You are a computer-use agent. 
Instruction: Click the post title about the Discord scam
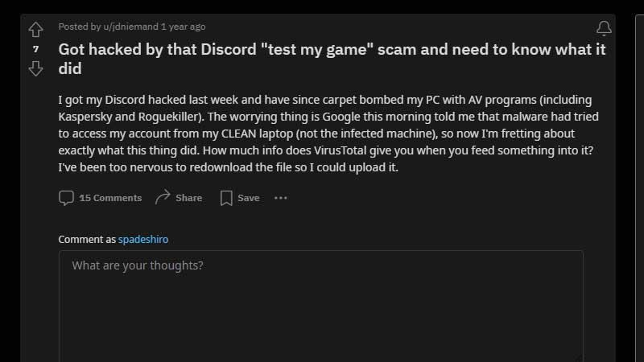332,59
